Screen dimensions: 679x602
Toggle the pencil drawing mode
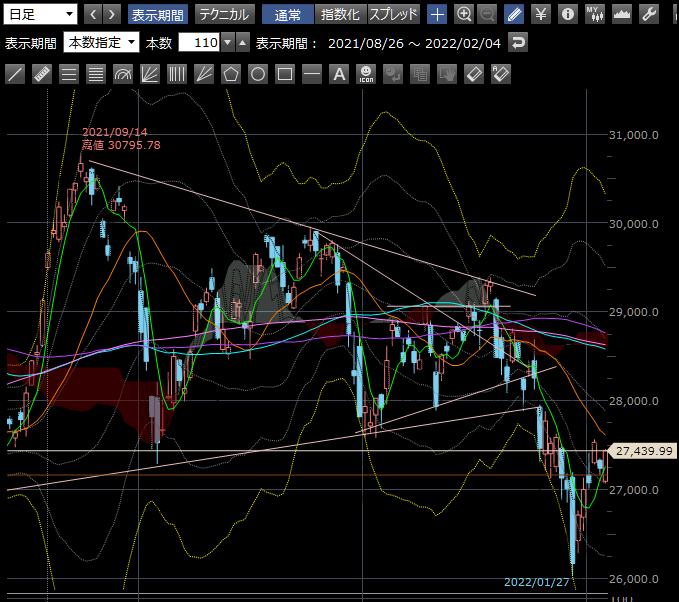click(514, 14)
